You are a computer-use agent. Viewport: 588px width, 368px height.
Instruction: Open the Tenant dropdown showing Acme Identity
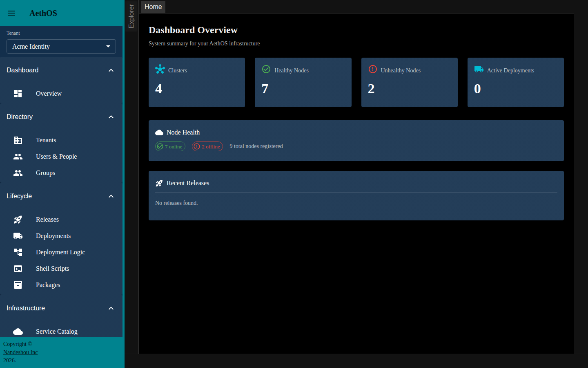click(x=61, y=47)
